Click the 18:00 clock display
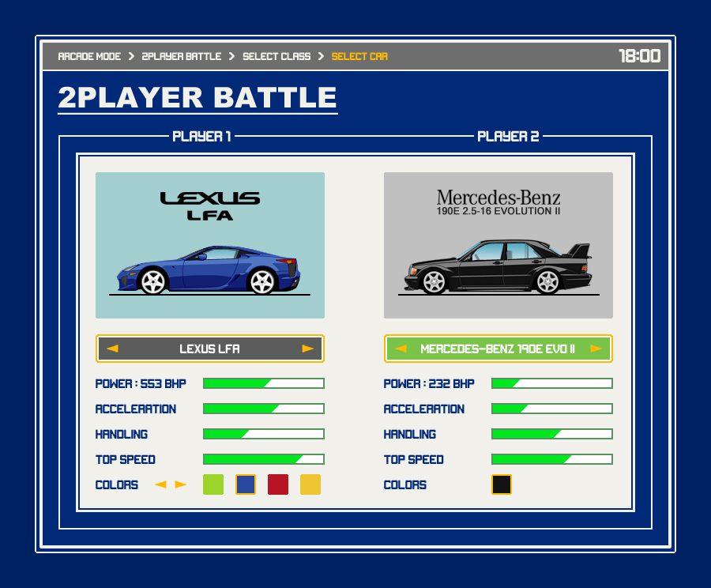Screen dimensions: 711x588 (640, 56)
